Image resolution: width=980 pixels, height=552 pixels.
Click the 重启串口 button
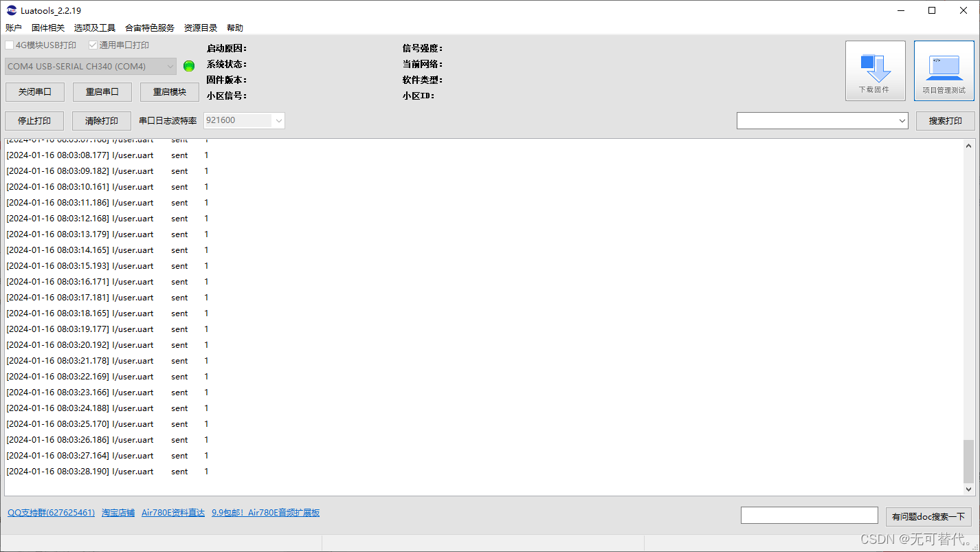tap(102, 92)
